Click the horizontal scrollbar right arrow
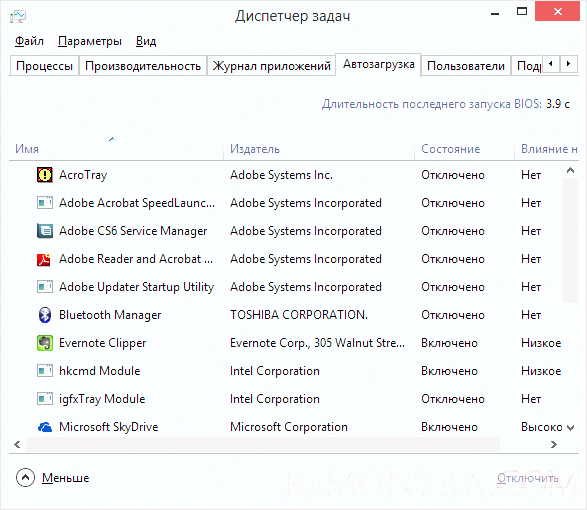This screenshot has width=587, height=510. [x=554, y=444]
